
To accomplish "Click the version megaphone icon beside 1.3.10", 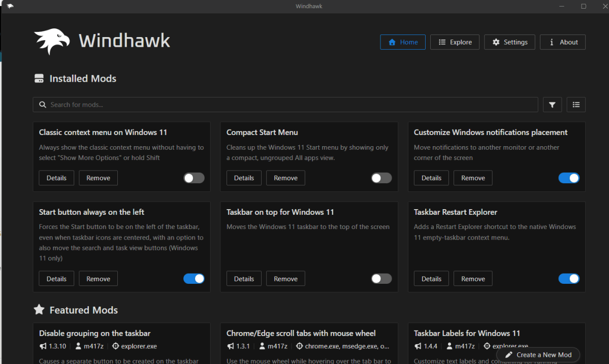I will [43, 346].
